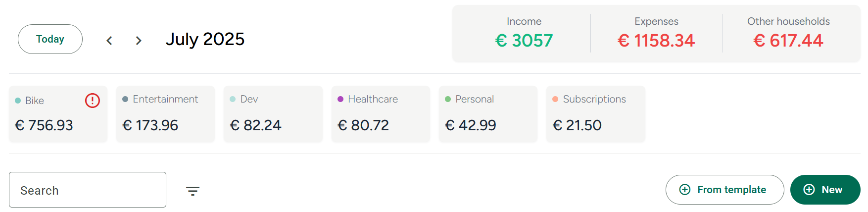Open the filter options icon

pyautogui.click(x=193, y=191)
